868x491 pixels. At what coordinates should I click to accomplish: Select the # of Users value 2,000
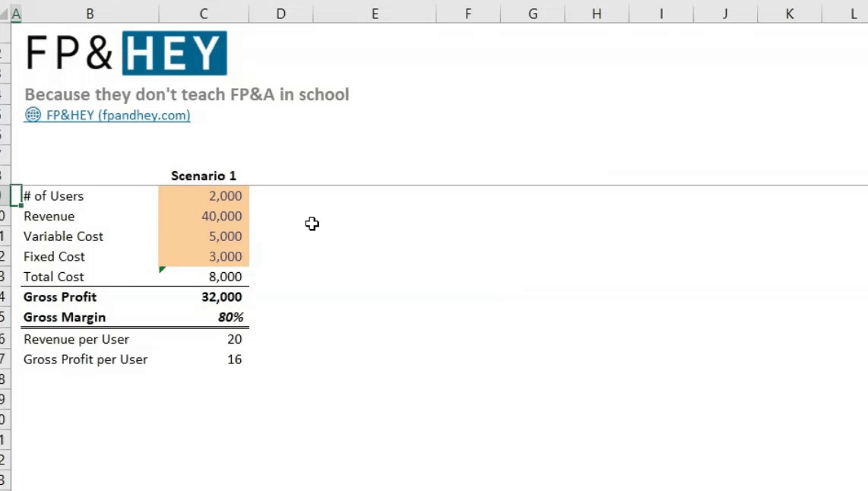pos(203,195)
